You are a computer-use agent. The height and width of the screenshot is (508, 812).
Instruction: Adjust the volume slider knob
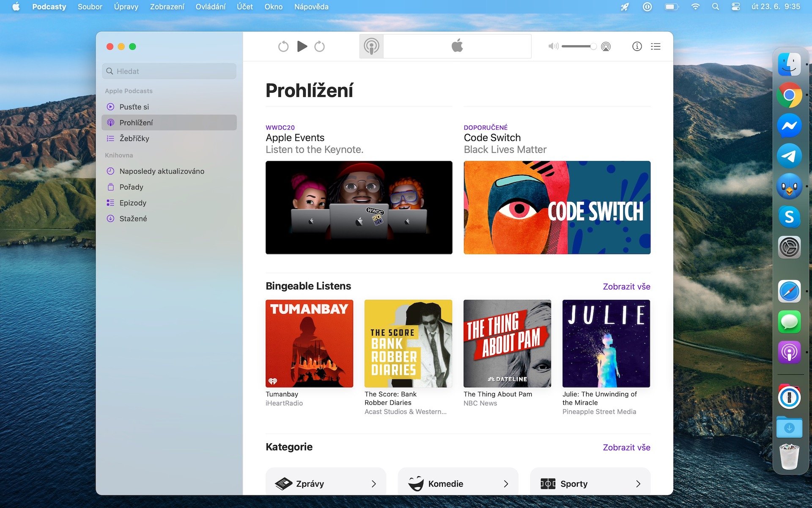tap(593, 46)
